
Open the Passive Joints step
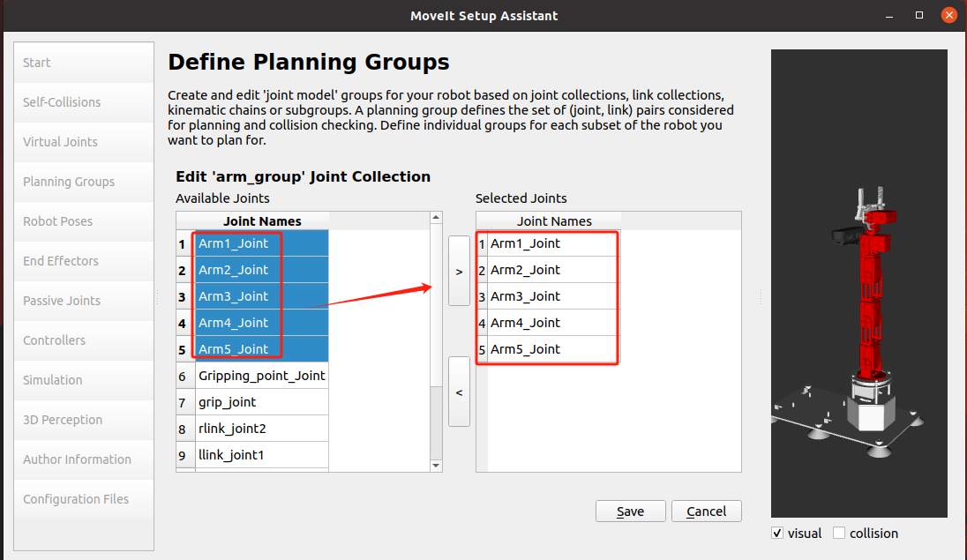pos(84,301)
